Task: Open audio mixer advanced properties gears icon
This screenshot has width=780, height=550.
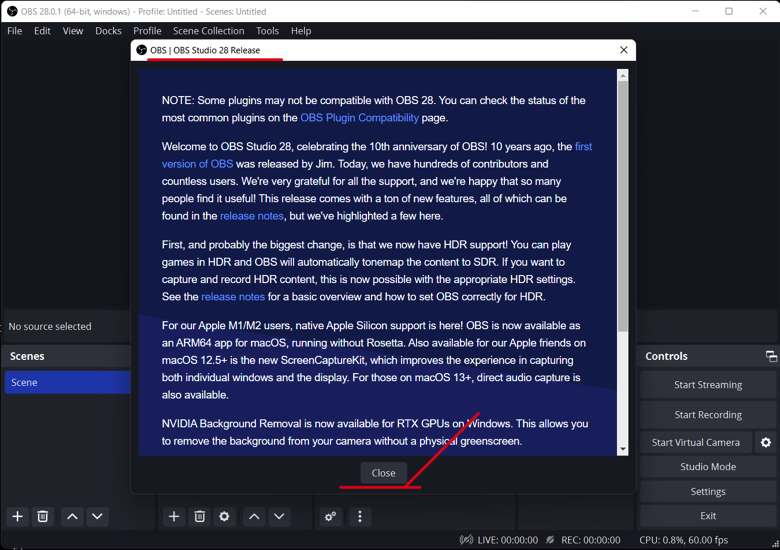Action: click(x=330, y=517)
